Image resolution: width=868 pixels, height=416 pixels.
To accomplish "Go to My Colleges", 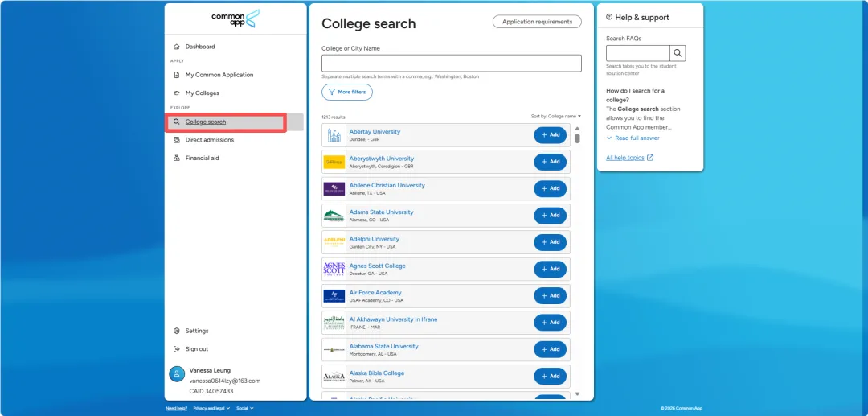I will pos(202,93).
